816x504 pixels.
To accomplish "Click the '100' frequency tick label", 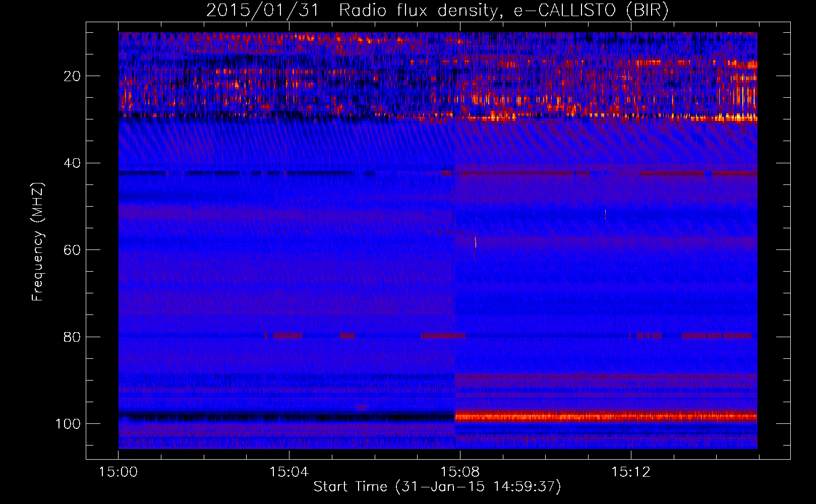I will 68,424.
